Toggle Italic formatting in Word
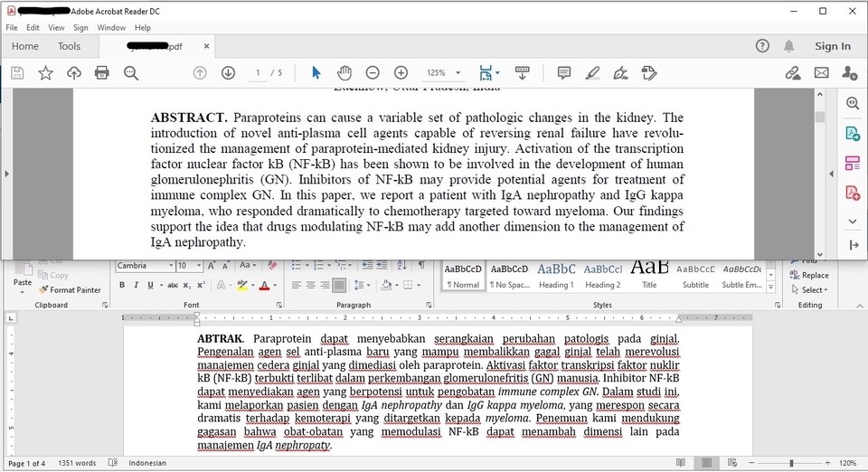 136,285
